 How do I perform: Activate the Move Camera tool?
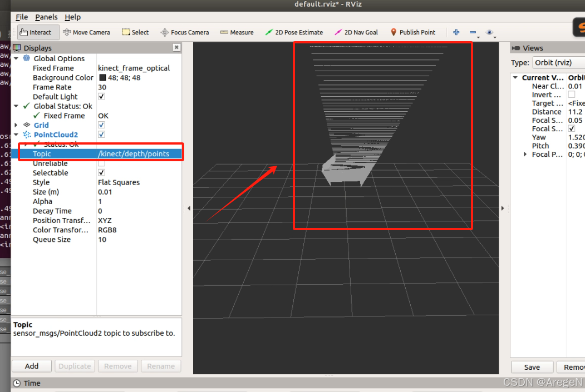(x=87, y=32)
